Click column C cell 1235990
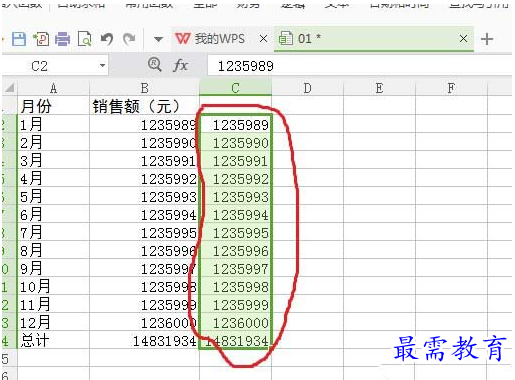The height and width of the screenshot is (380, 515). click(236, 143)
